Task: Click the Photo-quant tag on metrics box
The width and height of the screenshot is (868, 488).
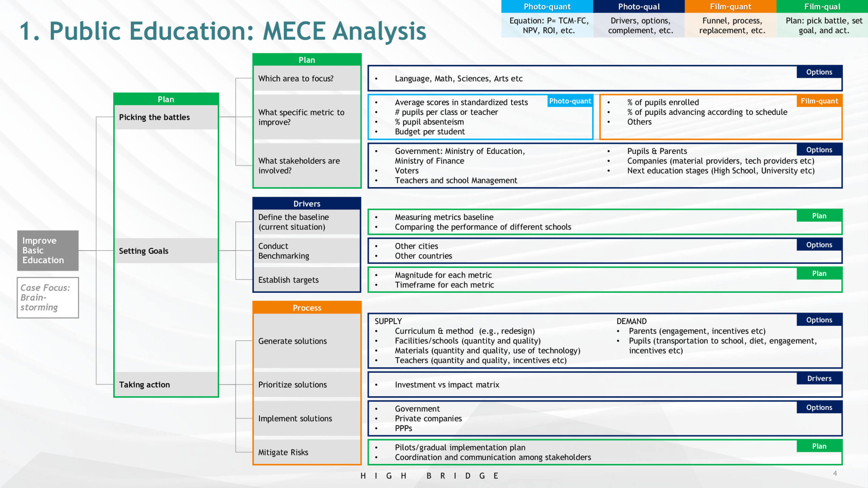Action: [570, 101]
